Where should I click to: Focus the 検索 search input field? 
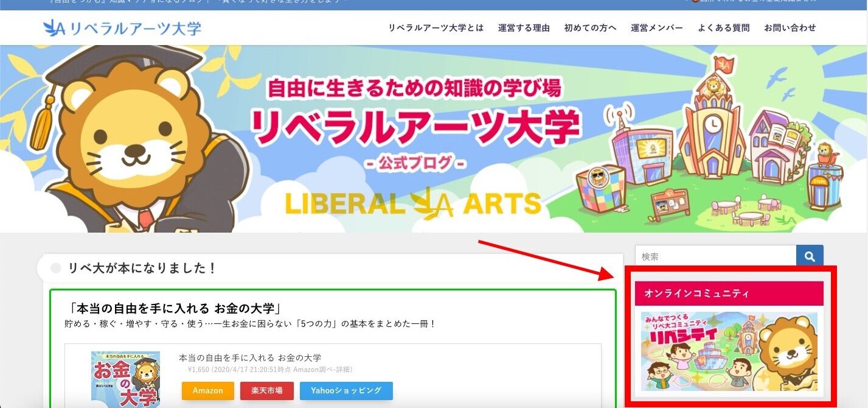pyautogui.click(x=716, y=257)
